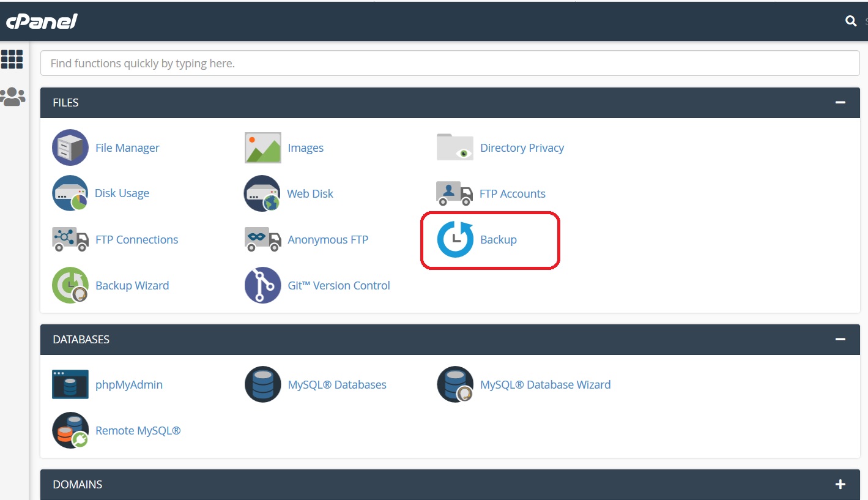The width and height of the screenshot is (868, 500).
Task: Open the apps grid in sidebar
Action: coord(12,59)
